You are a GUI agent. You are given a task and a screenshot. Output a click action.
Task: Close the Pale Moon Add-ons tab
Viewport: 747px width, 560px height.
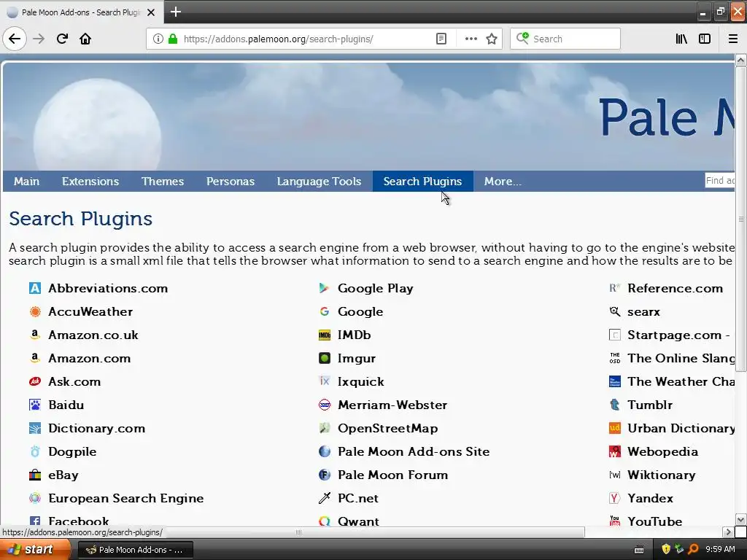coord(151,12)
